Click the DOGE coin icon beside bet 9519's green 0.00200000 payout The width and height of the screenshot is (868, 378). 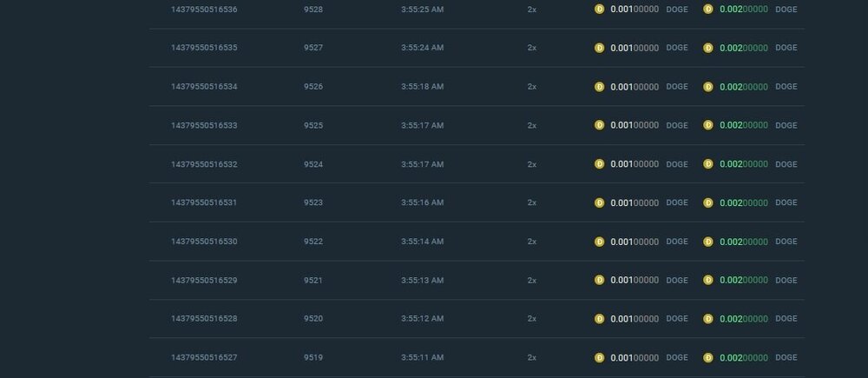click(708, 357)
